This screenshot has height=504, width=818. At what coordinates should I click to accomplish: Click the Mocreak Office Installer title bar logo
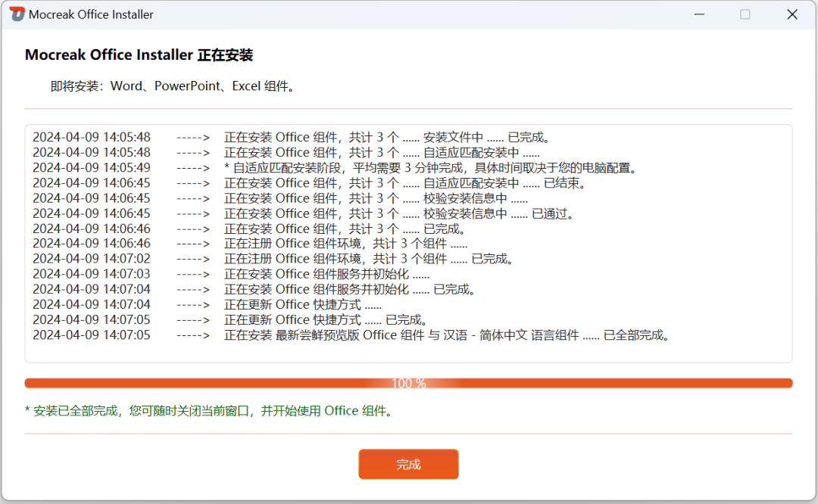(17, 14)
